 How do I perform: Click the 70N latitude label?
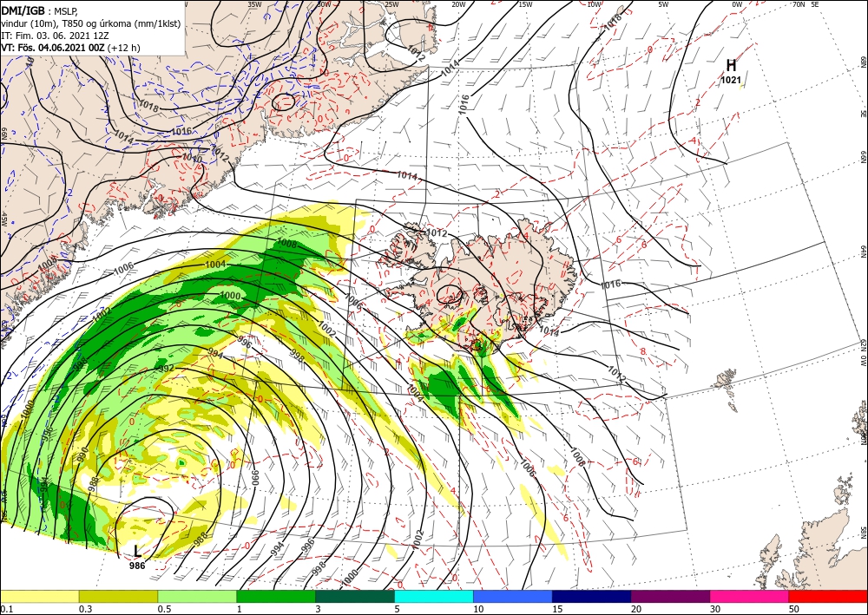coord(799,4)
